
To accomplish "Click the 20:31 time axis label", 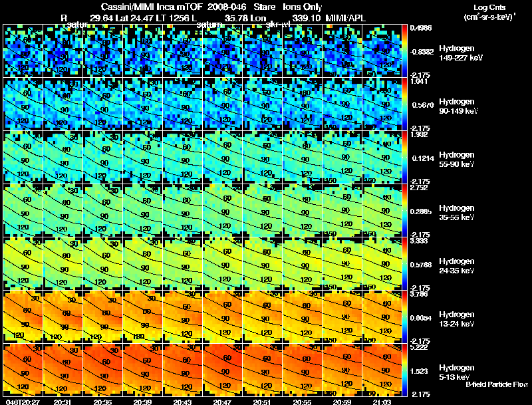I will click(63, 402).
